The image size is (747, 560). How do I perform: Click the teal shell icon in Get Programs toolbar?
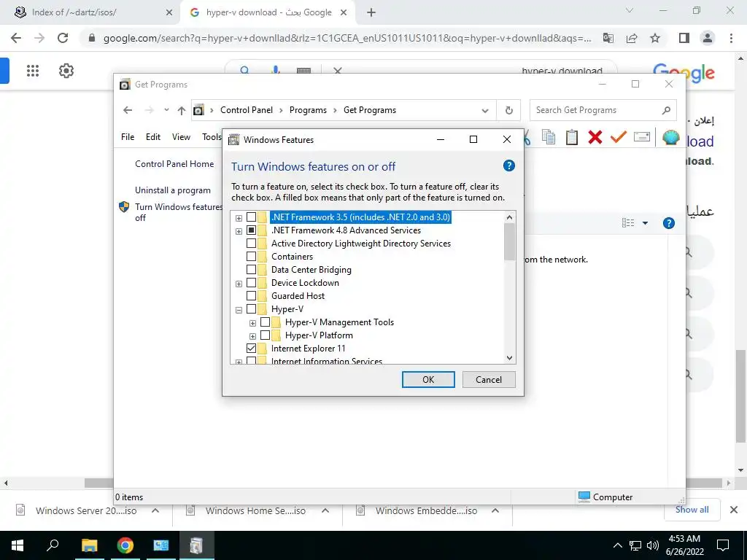pyautogui.click(x=671, y=137)
